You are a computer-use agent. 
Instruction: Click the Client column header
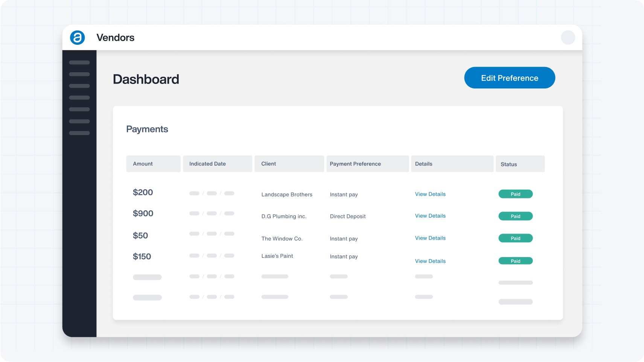click(x=289, y=164)
